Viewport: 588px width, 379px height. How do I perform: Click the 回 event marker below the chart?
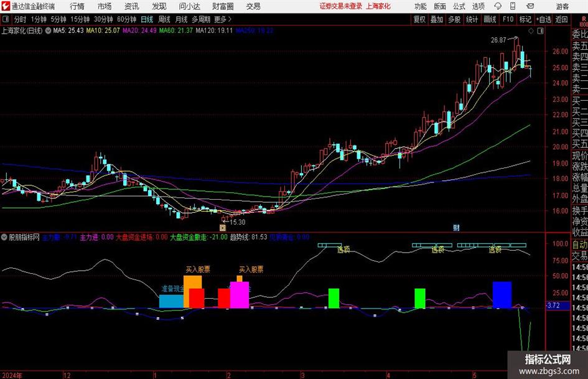pyautogui.click(x=223, y=227)
